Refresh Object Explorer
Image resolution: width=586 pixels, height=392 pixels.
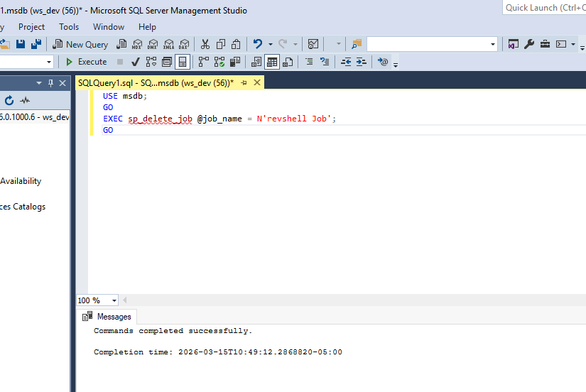click(9, 100)
